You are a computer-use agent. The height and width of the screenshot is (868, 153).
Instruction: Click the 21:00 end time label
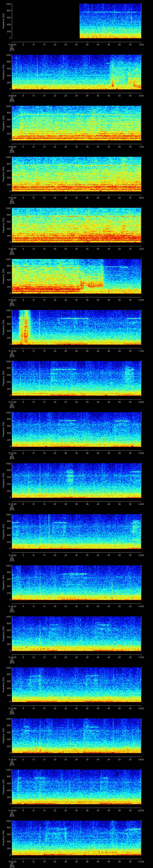pyautogui.click(x=141, y=861)
